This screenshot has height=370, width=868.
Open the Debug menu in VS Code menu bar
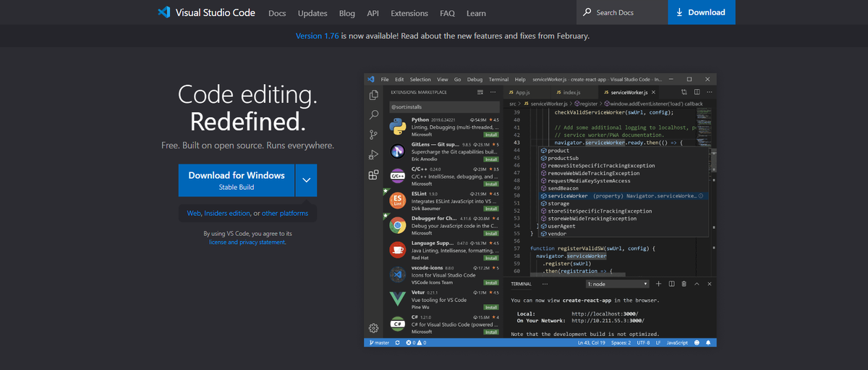point(475,79)
